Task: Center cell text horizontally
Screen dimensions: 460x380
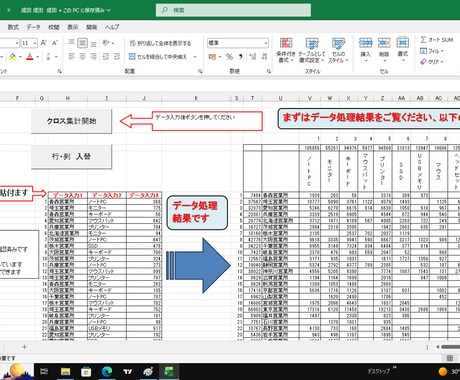Action: pos(82,56)
